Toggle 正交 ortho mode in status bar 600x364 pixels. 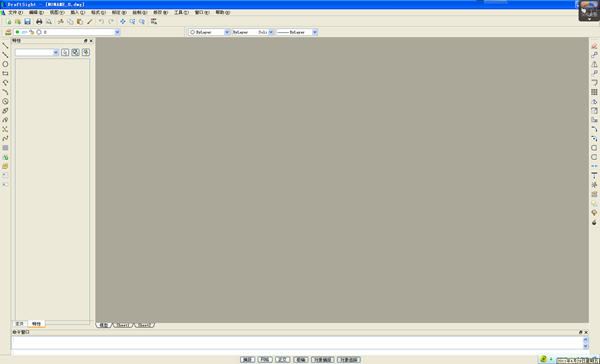(283, 360)
